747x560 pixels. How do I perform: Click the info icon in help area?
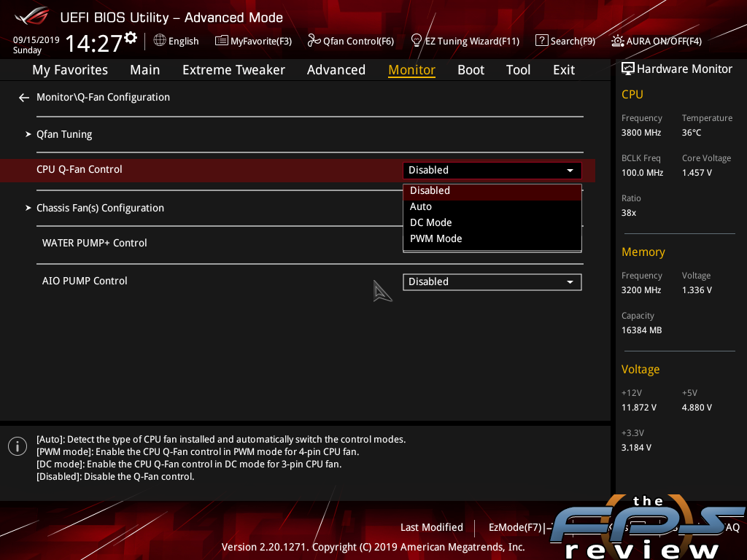pos(18,447)
